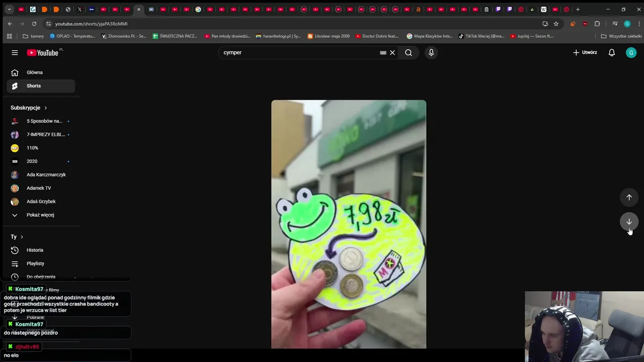Open the 2020 channel subscription

tap(41, 161)
